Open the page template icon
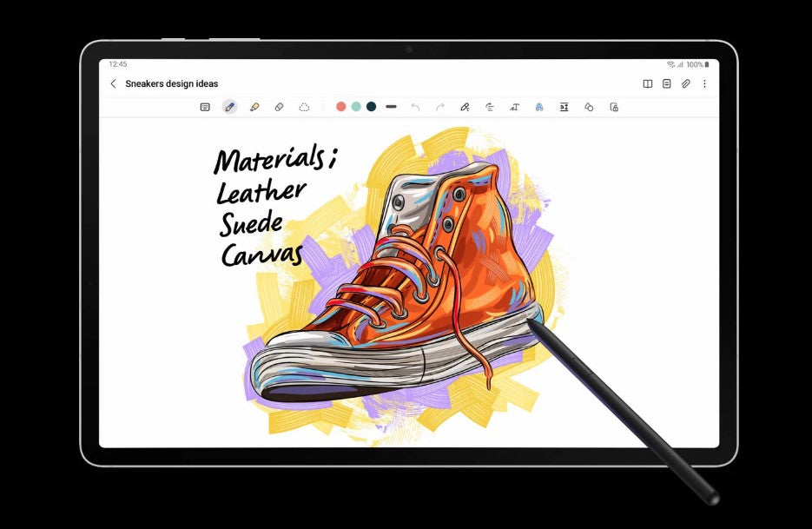 pyautogui.click(x=666, y=84)
